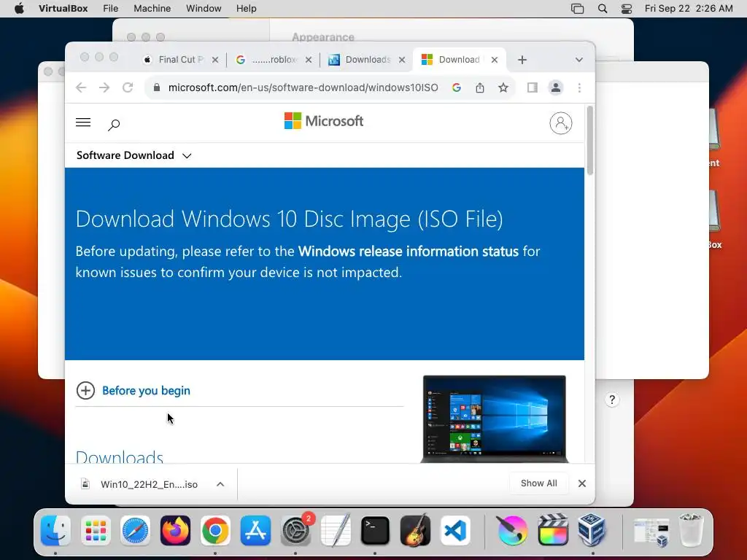View site information lock icon
This screenshot has height=560, width=747.
pyautogui.click(x=157, y=87)
